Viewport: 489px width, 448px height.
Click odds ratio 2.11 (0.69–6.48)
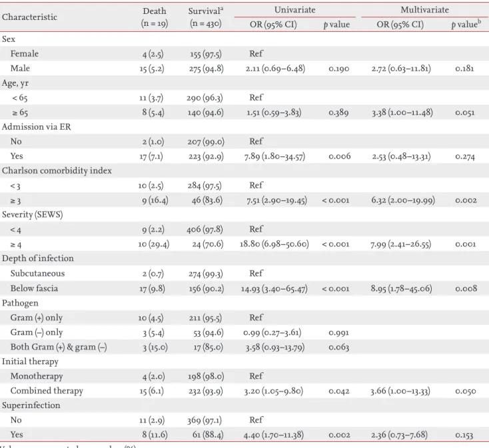click(275, 69)
